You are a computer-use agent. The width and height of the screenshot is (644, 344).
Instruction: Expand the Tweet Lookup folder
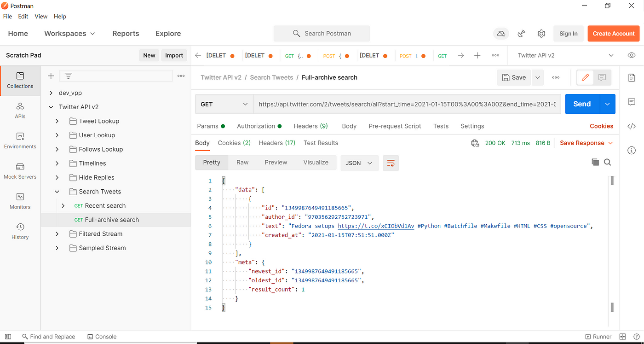pyautogui.click(x=57, y=121)
